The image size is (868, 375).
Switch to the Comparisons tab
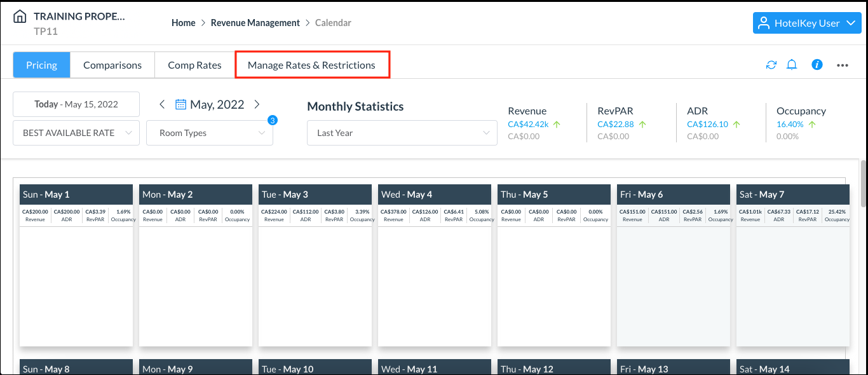[x=112, y=64]
